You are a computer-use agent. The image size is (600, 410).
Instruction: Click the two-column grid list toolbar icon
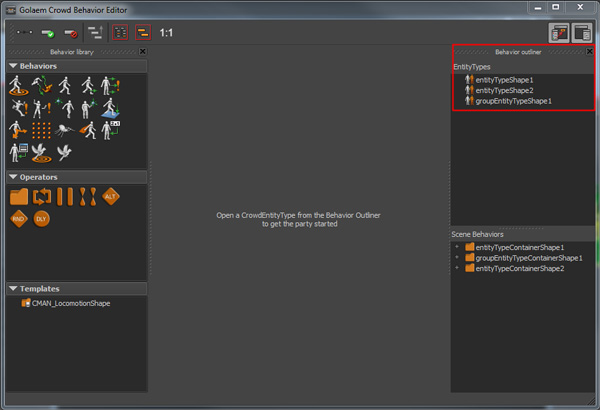[120, 33]
